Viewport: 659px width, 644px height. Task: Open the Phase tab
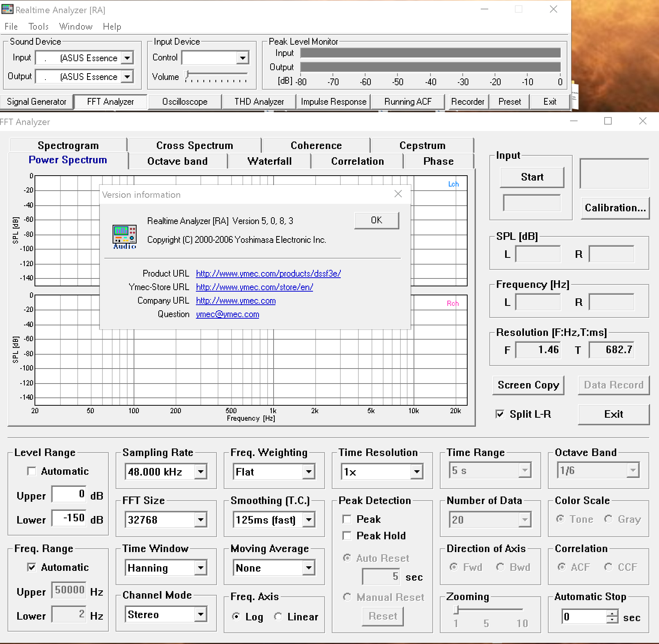[438, 161]
